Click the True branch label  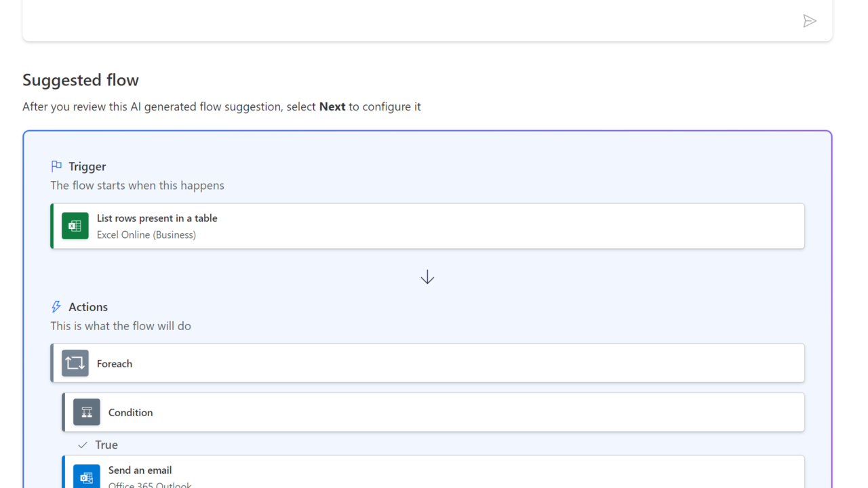point(106,445)
